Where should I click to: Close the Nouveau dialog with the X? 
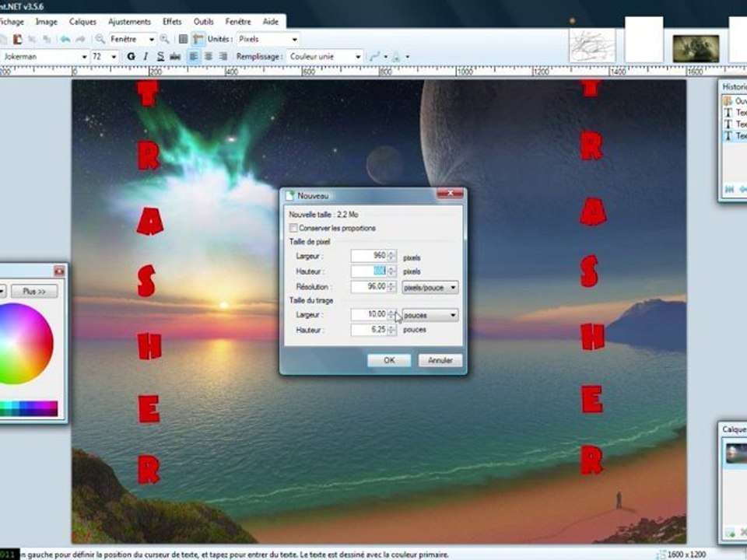coord(450,194)
